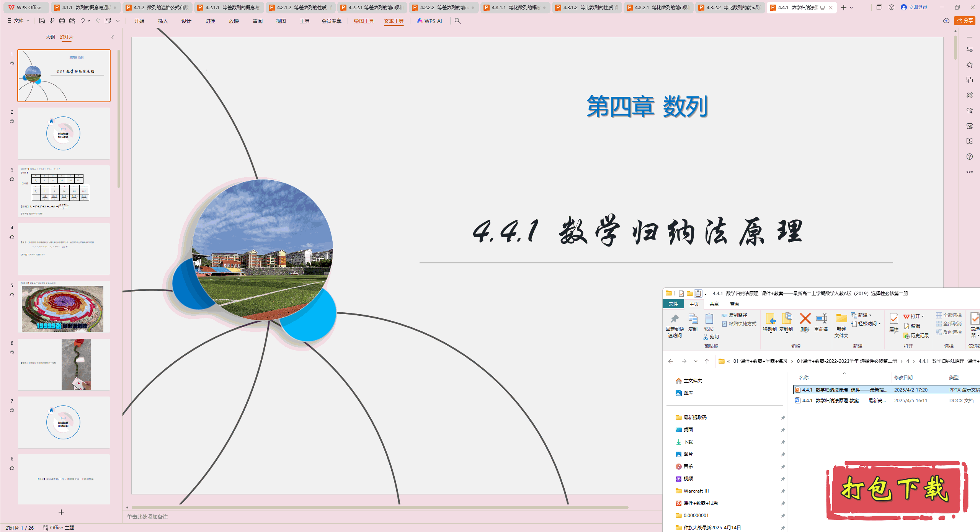This screenshot has height=532, width=980.
Task: Click the Save icon in WPS toolbar
Action: [42, 21]
